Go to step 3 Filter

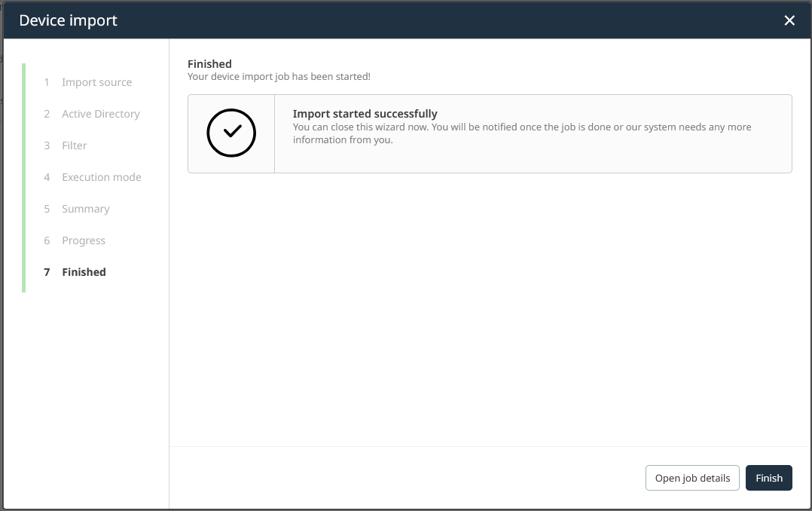[75, 145]
